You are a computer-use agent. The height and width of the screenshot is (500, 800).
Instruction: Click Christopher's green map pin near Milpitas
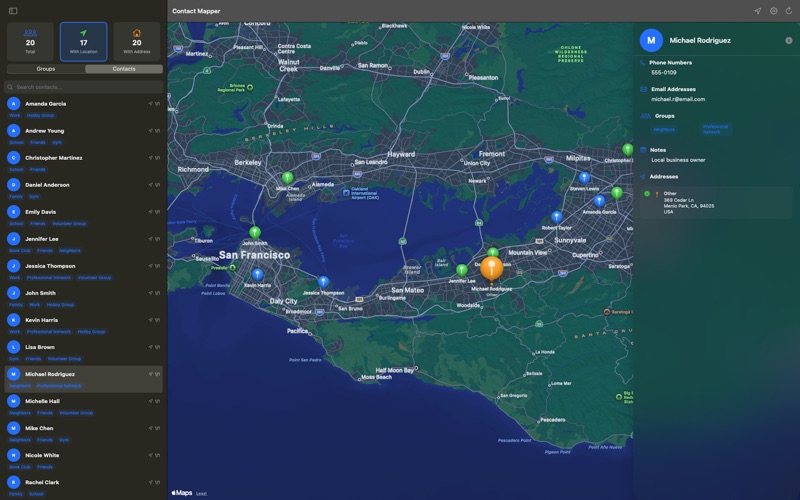pos(628,149)
